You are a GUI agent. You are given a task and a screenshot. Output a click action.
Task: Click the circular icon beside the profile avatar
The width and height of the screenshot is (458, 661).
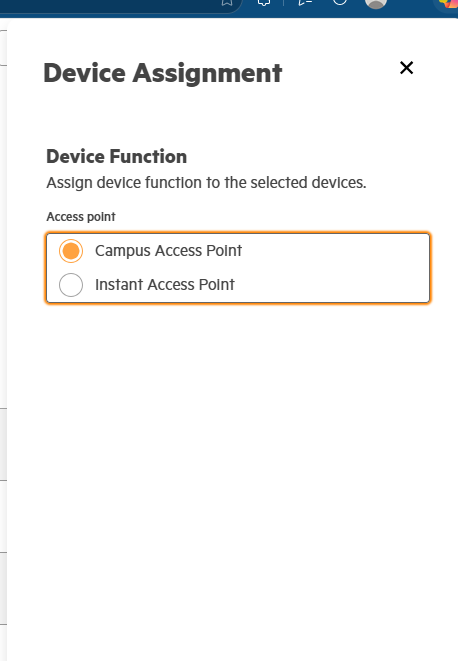[339, 2]
